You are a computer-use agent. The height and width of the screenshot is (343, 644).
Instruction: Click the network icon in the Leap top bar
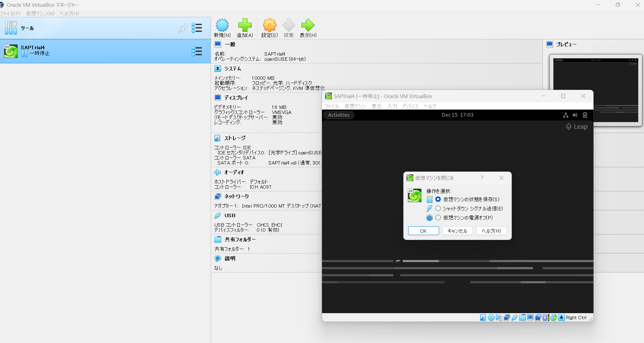[x=565, y=115]
